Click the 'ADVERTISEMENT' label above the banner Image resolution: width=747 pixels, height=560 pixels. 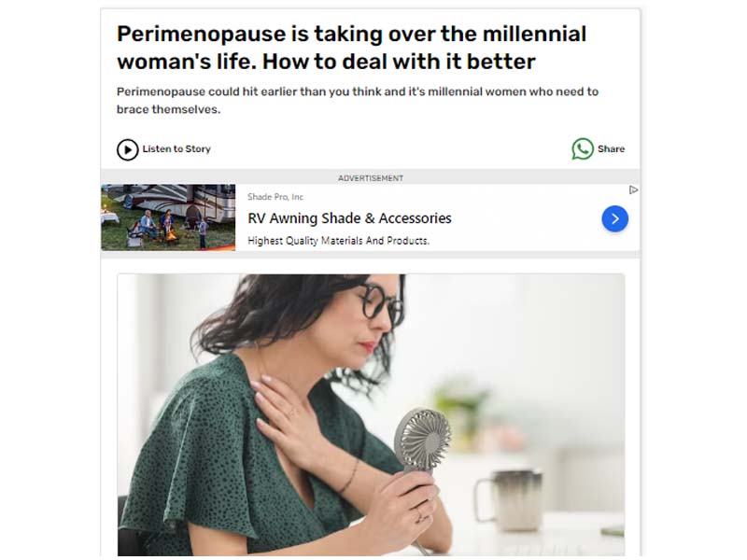[x=371, y=178]
